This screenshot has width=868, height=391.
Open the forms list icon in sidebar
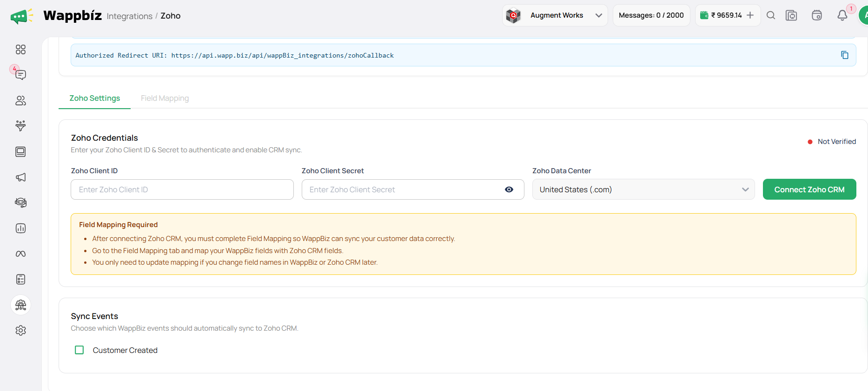click(x=20, y=279)
